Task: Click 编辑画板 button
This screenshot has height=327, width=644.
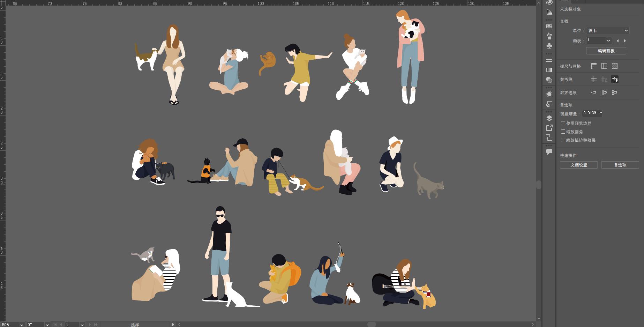Action: (x=606, y=51)
